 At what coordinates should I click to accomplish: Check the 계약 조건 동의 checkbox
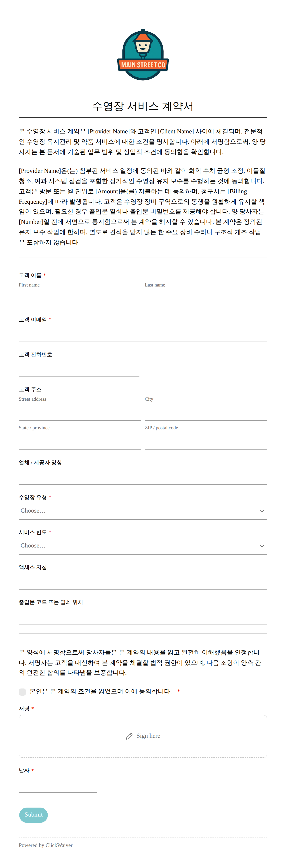coord(23,692)
